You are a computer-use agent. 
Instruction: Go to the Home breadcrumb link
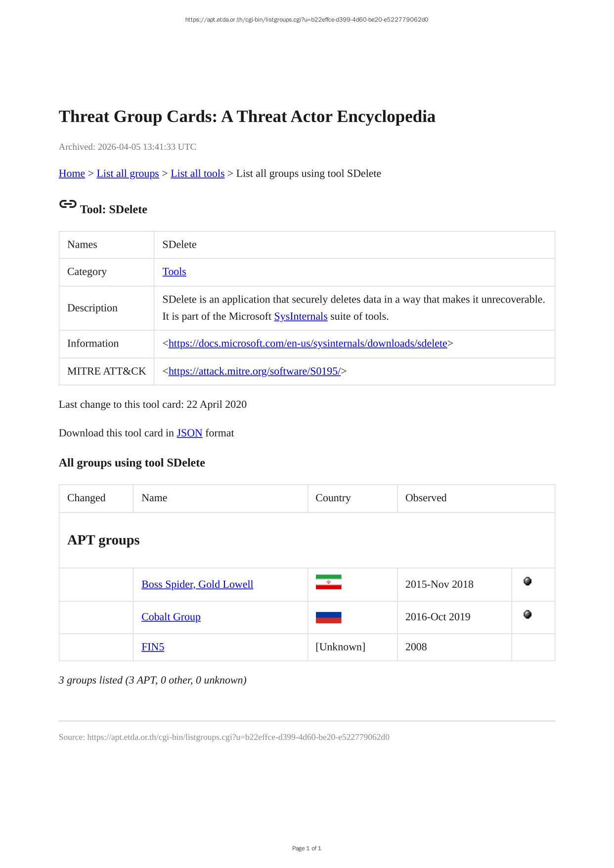[72, 174]
